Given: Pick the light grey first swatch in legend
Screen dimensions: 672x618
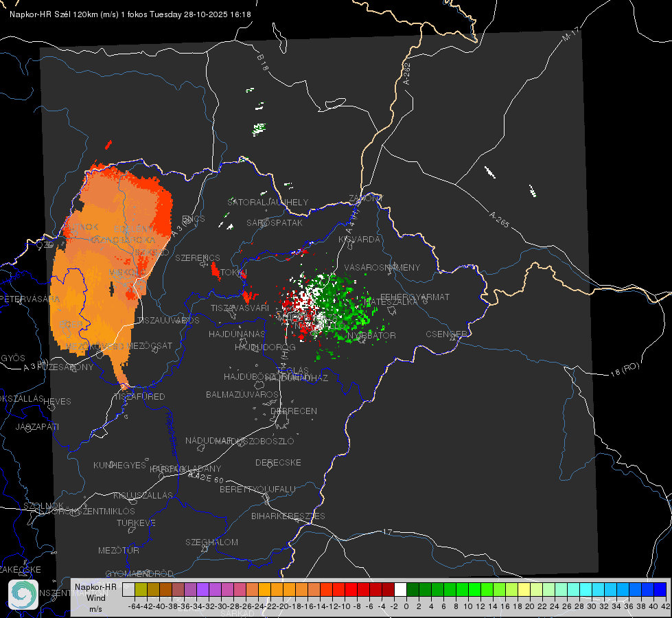Looking at the screenshot, I should click(128, 589).
